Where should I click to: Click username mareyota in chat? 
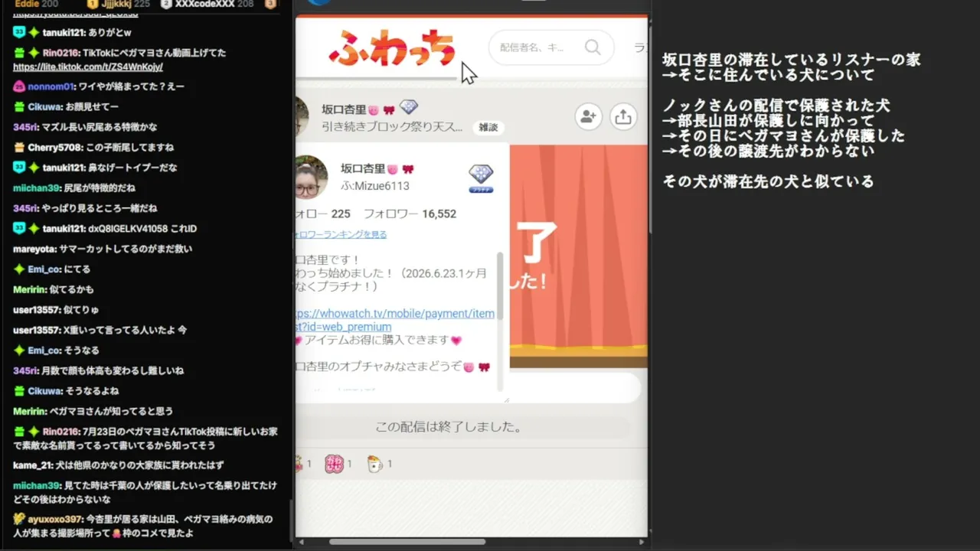(x=34, y=249)
